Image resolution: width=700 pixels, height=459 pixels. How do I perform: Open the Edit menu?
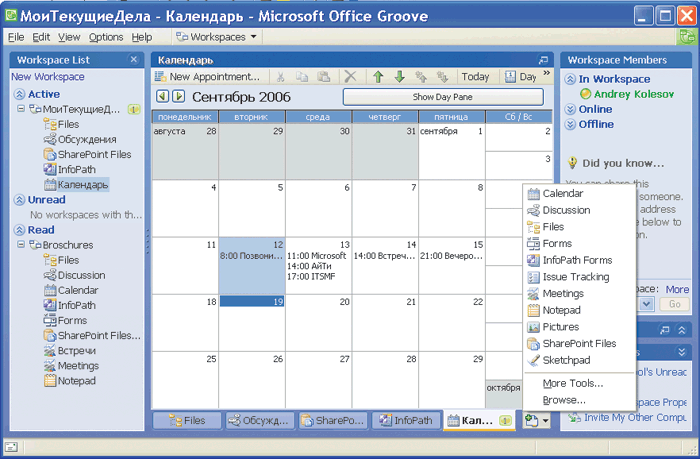pos(41,37)
